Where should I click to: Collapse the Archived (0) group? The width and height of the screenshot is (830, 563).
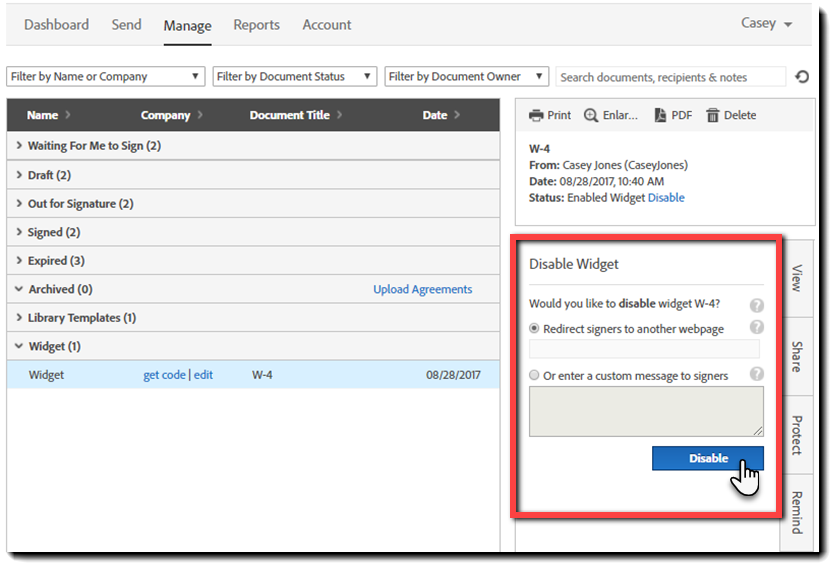[19, 289]
